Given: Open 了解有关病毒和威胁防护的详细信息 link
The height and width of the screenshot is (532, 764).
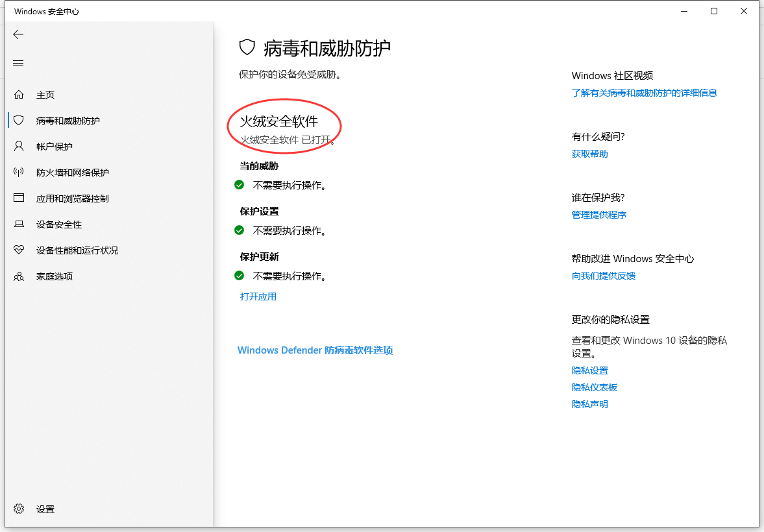Looking at the screenshot, I should [x=644, y=93].
